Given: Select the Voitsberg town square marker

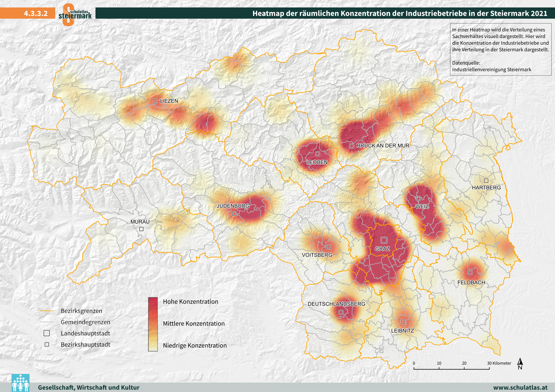Looking at the screenshot, I should 328,247.
